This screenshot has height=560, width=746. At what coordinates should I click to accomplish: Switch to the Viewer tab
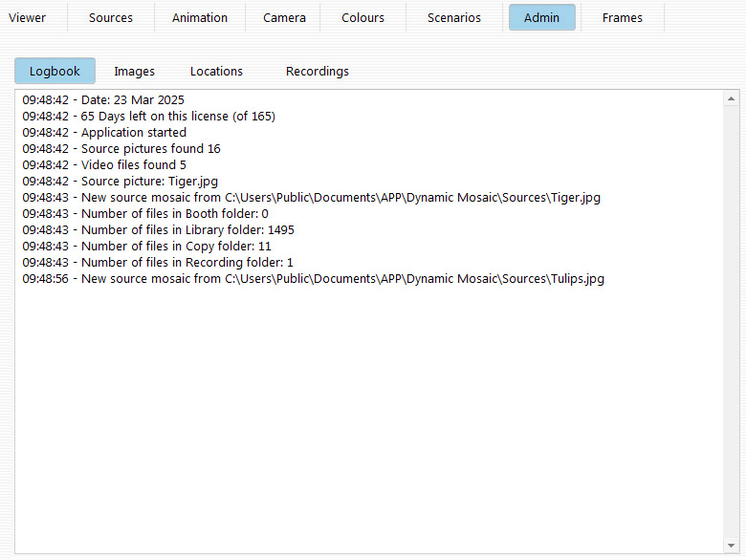[x=28, y=17]
